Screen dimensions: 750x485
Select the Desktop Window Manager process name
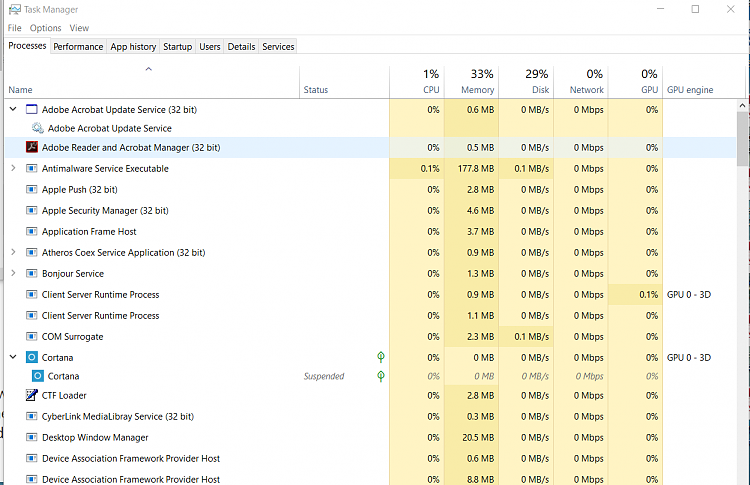(x=95, y=438)
